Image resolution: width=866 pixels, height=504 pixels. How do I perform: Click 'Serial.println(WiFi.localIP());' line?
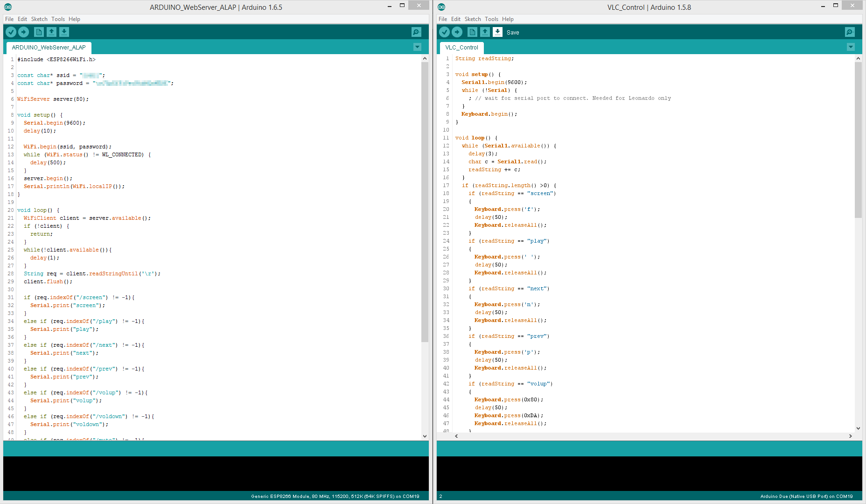tap(74, 187)
